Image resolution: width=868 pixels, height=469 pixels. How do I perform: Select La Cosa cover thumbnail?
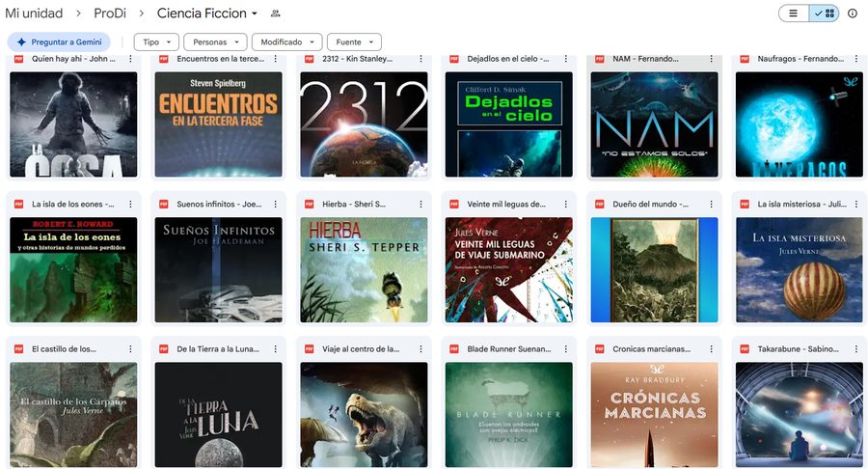point(73,124)
